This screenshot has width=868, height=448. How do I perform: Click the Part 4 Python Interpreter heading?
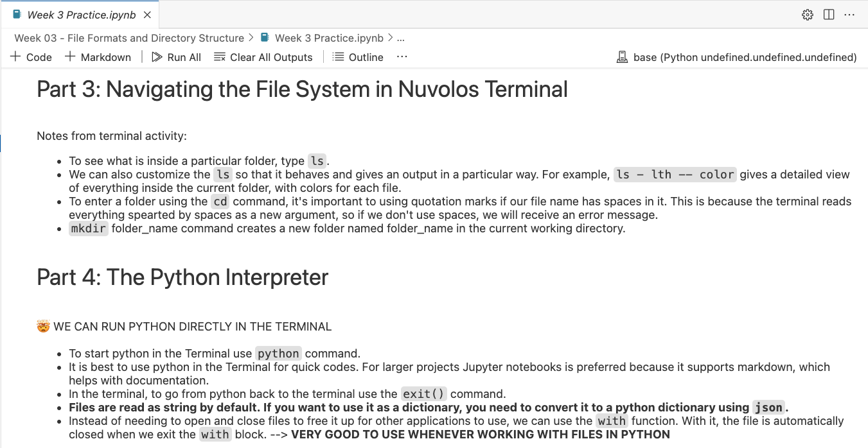pos(182,277)
